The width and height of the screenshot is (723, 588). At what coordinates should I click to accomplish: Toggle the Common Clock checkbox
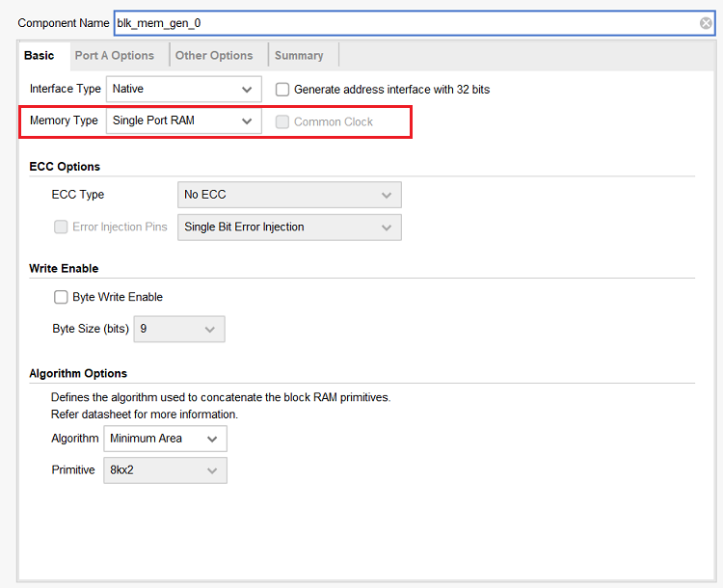point(282,121)
